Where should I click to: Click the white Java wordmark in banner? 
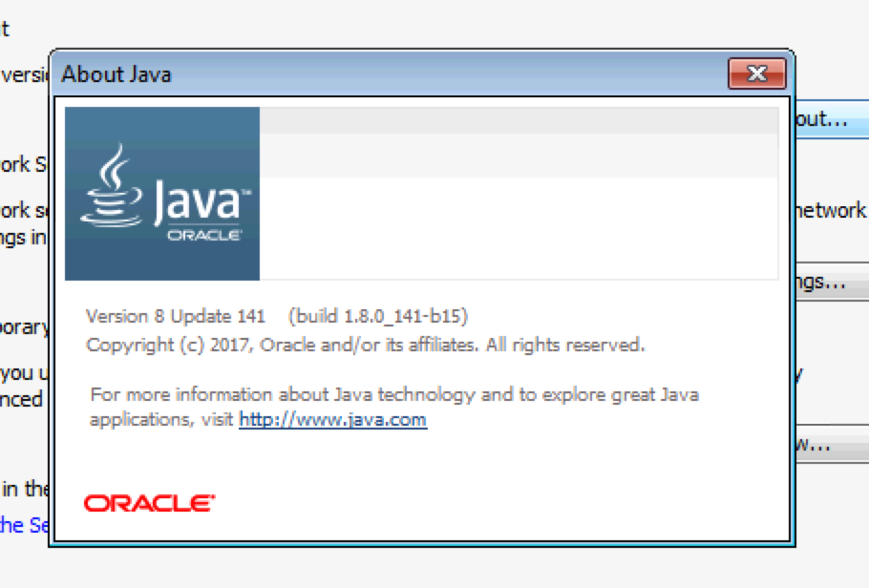pyautogui.click(x=196, y=203)
